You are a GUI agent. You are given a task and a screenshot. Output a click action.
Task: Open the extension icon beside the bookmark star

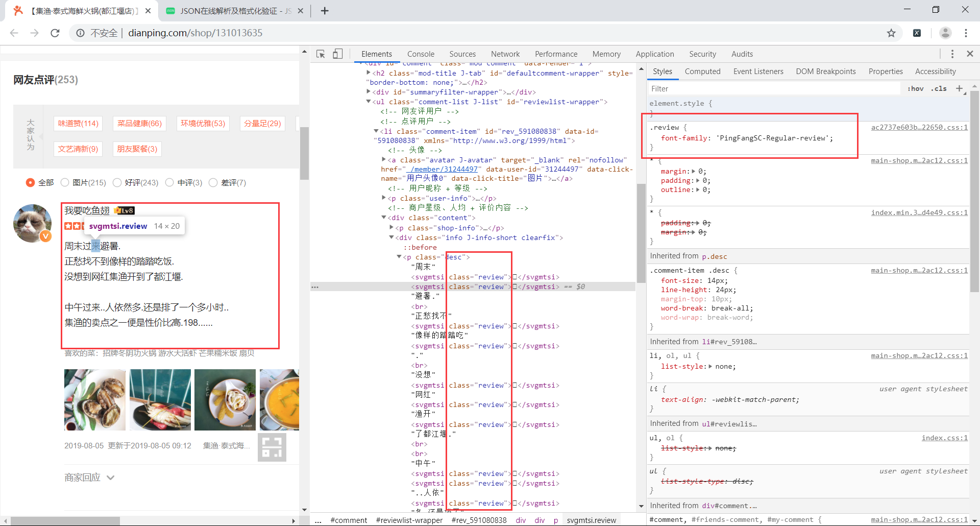917,33
